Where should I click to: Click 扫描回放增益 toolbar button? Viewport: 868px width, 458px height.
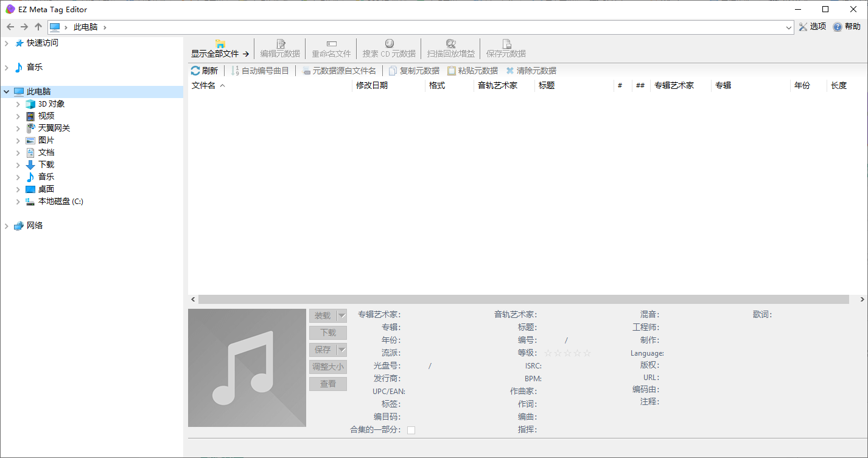point(451,49)
